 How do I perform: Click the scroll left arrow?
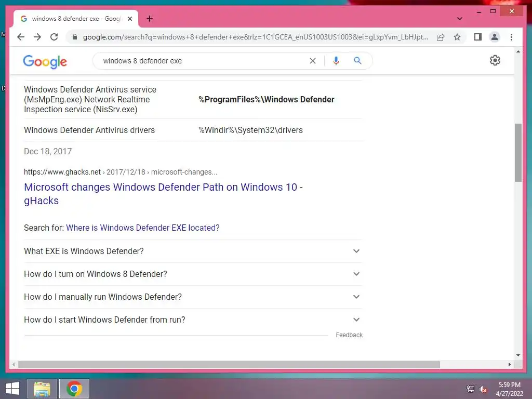click(x=13, y=364)
